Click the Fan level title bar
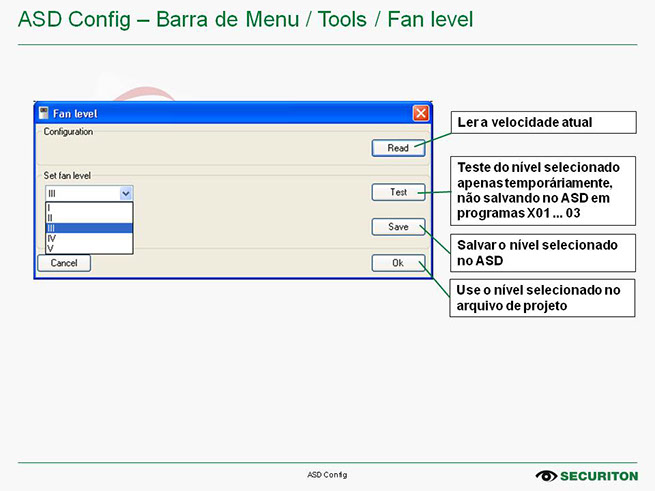This screenshot has height=491, width=655. [220, 113]
